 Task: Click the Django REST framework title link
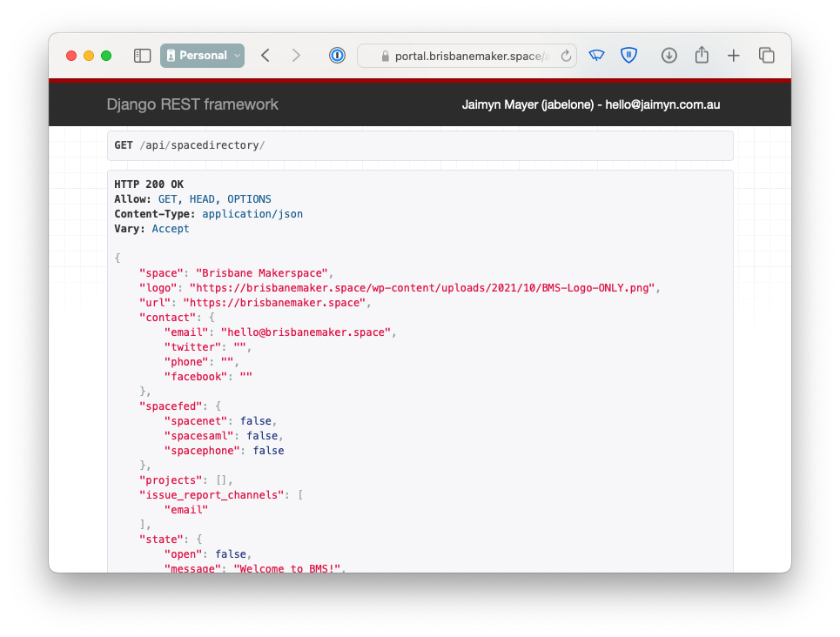(192, 104)
